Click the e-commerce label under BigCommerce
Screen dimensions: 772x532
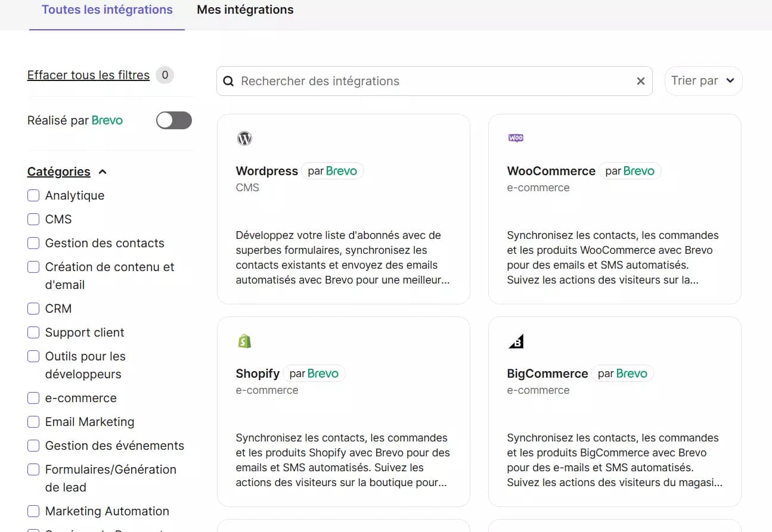pyautogui.click(x=538, y=390)
